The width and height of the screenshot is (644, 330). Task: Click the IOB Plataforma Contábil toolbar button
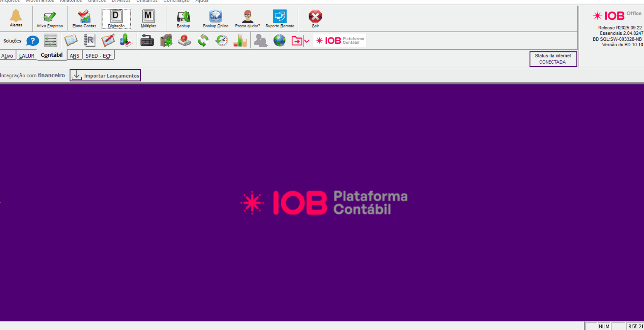(340, 41)
